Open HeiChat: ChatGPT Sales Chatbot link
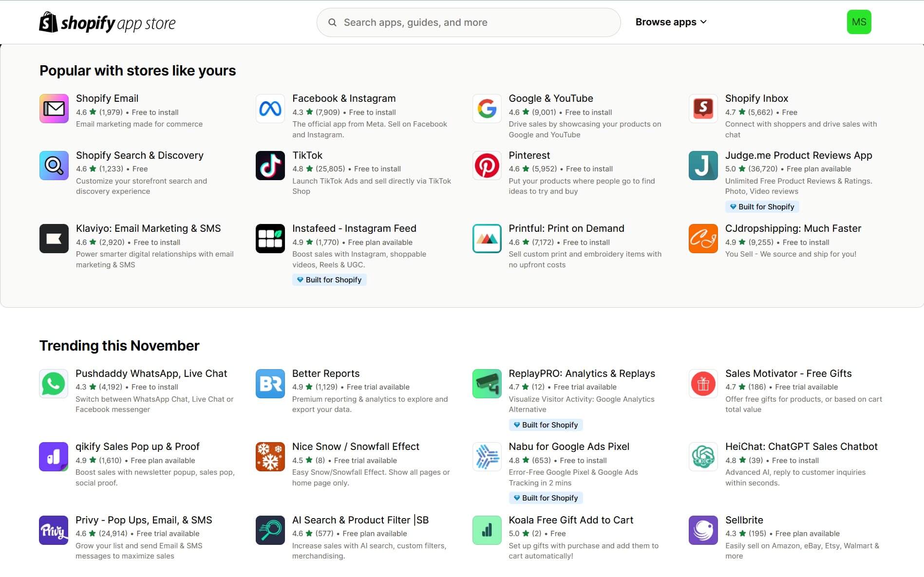 [801, 447]
